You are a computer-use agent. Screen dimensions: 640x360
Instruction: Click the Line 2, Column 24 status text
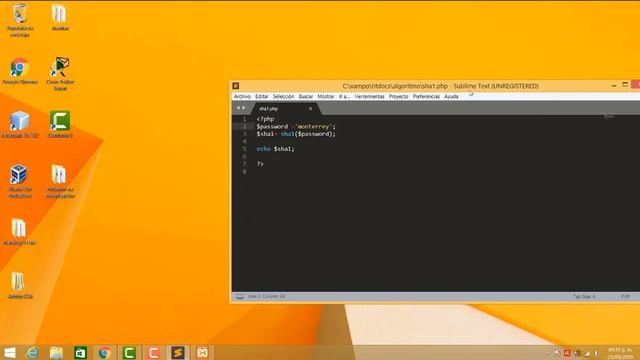(x=266, y=296)
